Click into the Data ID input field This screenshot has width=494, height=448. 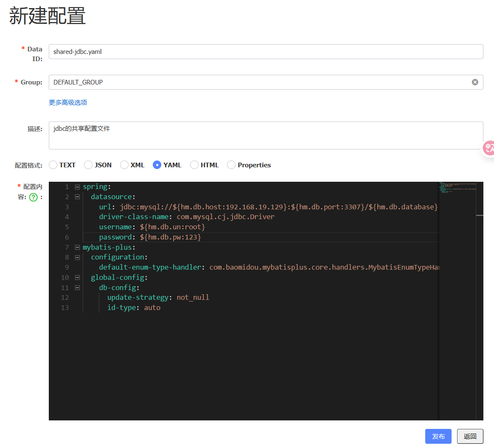click(x=266, y=52)
